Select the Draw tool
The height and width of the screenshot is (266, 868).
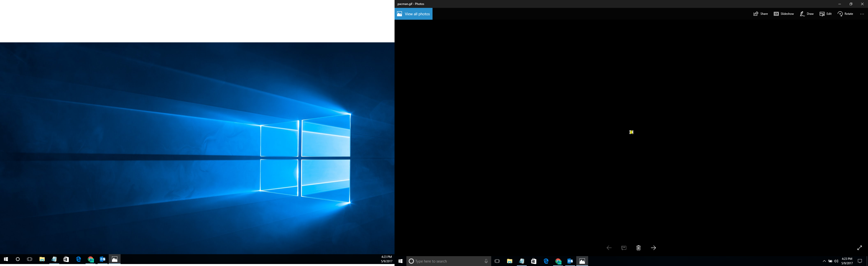tap(807, 14)
